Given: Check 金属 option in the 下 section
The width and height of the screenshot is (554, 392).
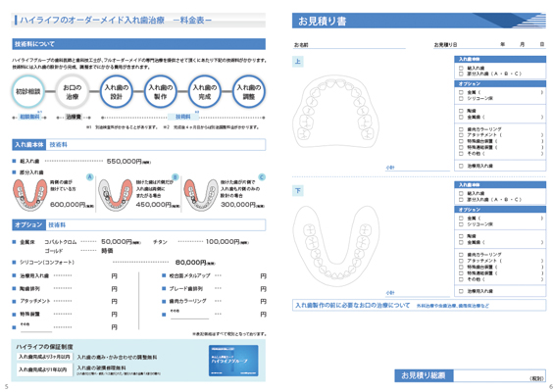Looking at the screenshot, I should pyautogui.click(x=461, y=219).
